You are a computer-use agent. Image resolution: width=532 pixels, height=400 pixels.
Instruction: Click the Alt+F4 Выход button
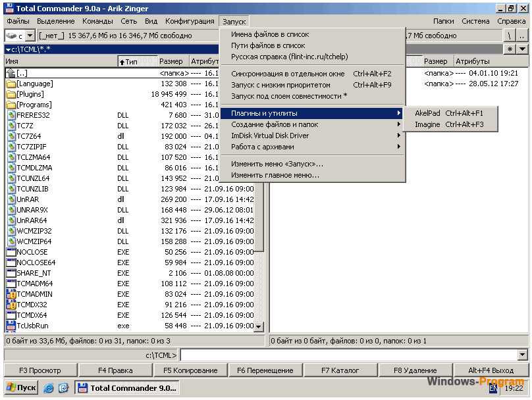(x=491, y=370)
